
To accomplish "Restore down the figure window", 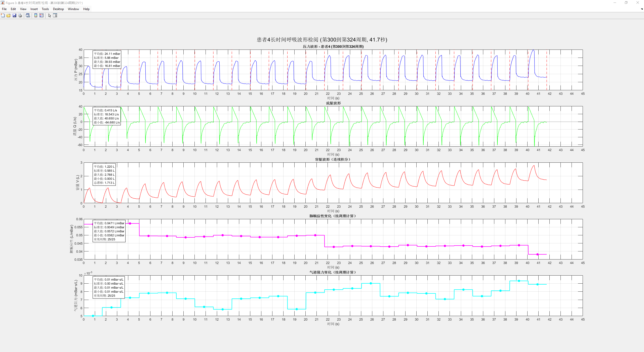I will pos(626,3).
